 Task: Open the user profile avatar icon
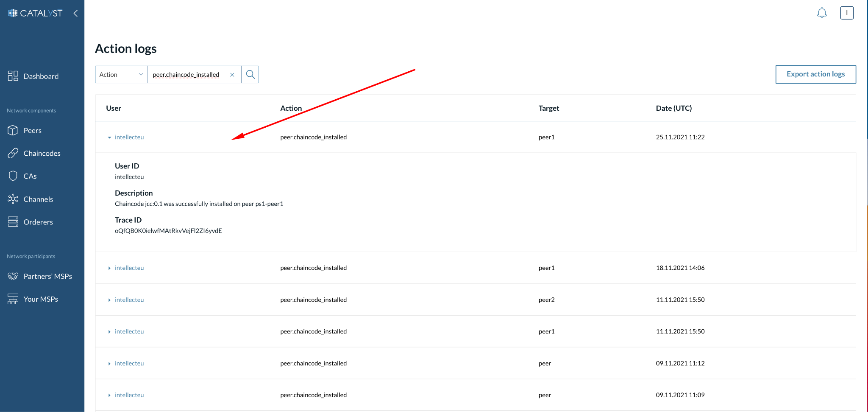point(846,13)
